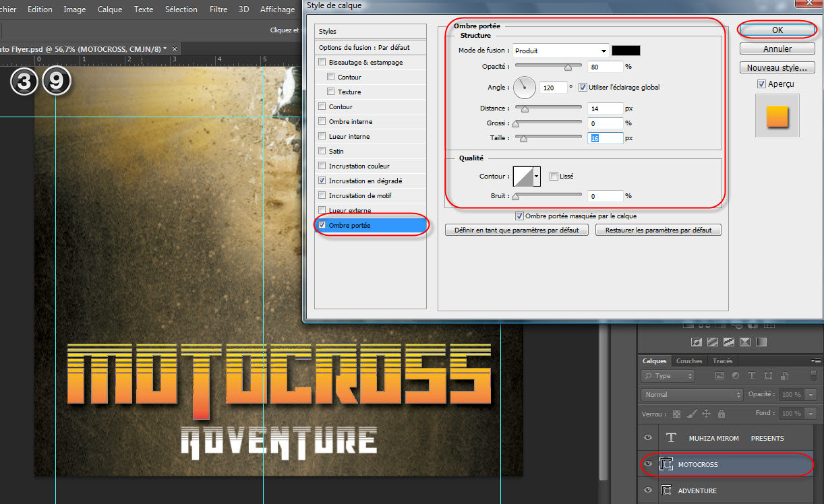Filter layers by shape layers icon
Viewport: 824px width, 504px height.
(x=768, y=376)
